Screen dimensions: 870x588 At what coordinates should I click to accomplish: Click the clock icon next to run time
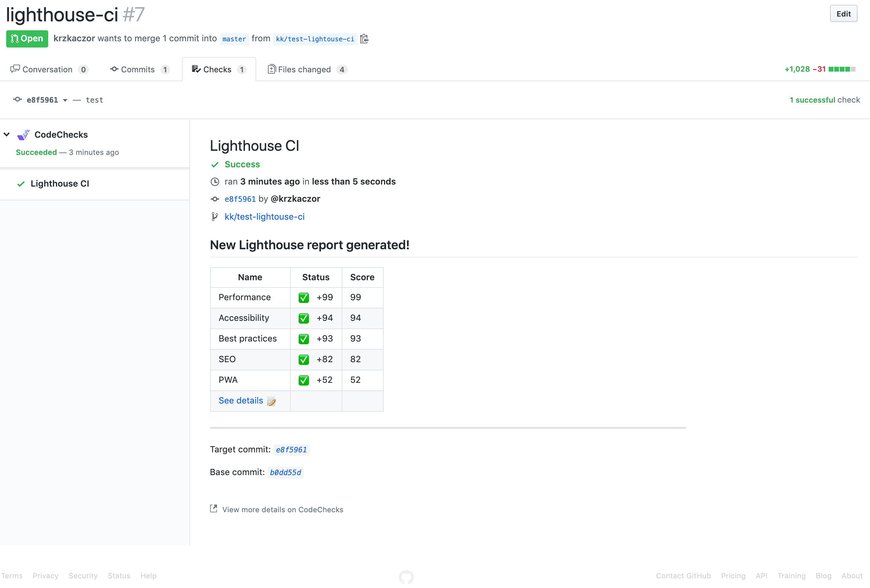pyautogui.click(x=215, y=182)
